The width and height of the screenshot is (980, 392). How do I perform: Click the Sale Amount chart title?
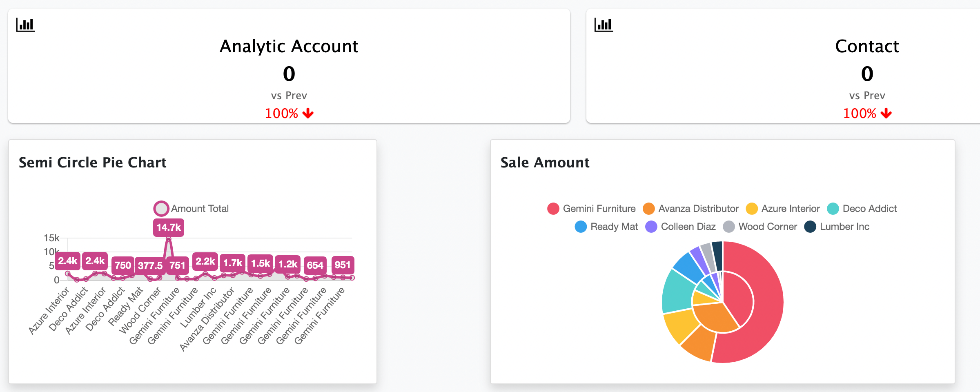[545, 163]
